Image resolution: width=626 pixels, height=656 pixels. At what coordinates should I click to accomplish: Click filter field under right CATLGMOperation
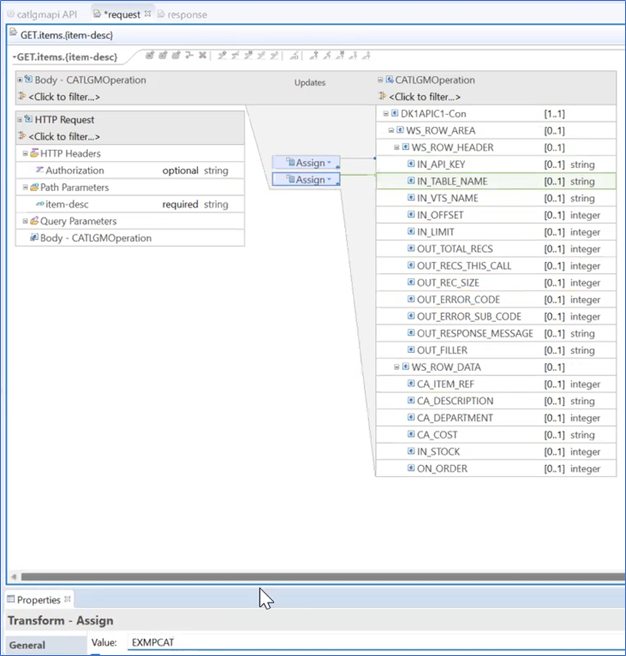[424, 97]
